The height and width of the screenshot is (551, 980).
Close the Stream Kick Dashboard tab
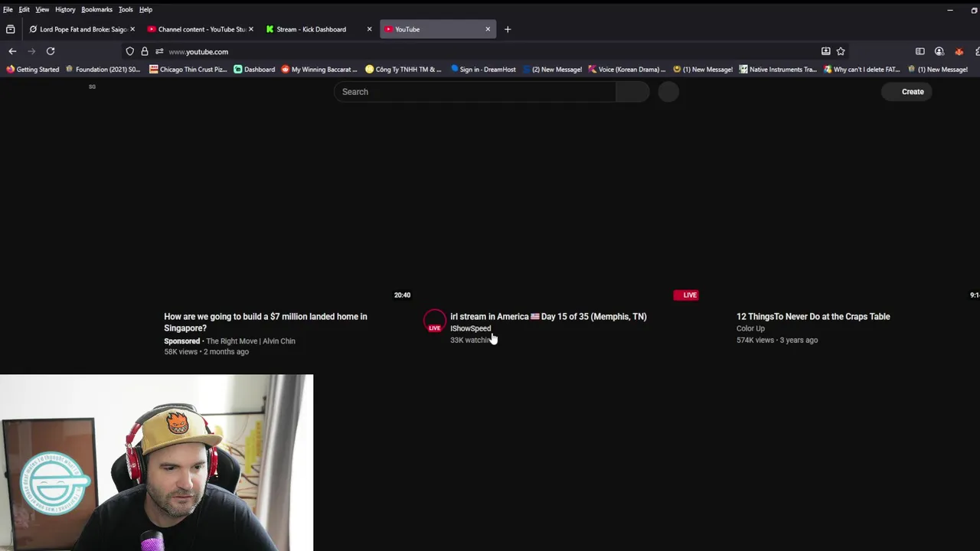pyautogui.click(x=369, y=29)
